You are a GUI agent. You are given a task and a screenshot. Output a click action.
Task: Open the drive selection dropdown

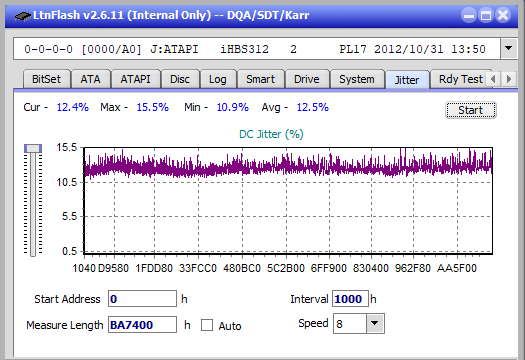coord(509,49)
